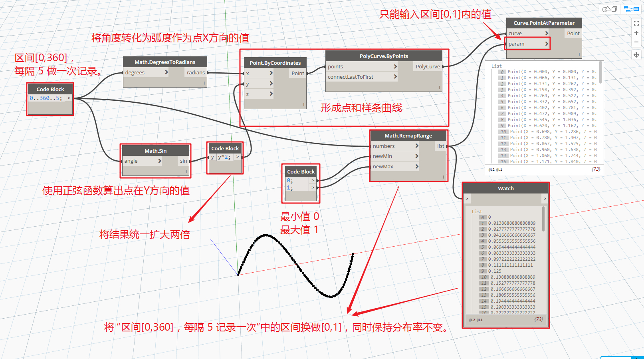Click the list output of Math.RemapRange
Screen dimensions: 644x359
[440, 146]
